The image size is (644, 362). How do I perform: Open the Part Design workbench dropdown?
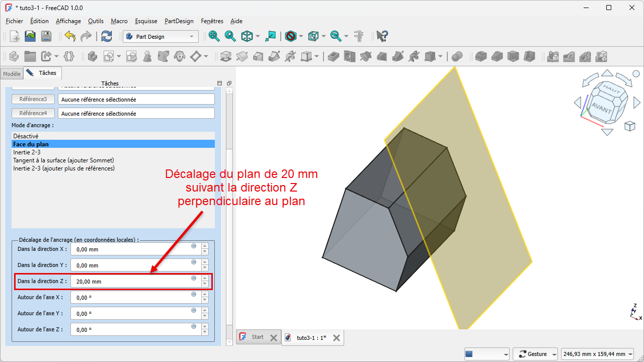click(x=160, y=37)
